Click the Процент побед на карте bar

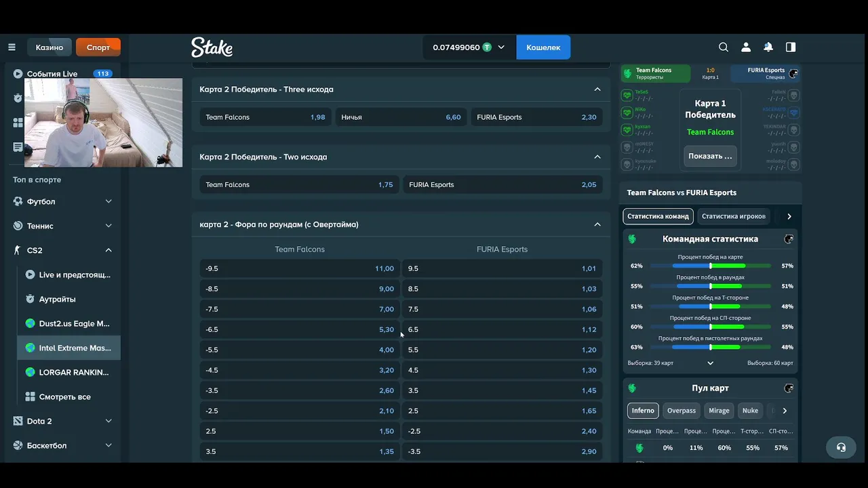(x=710, y=266)
